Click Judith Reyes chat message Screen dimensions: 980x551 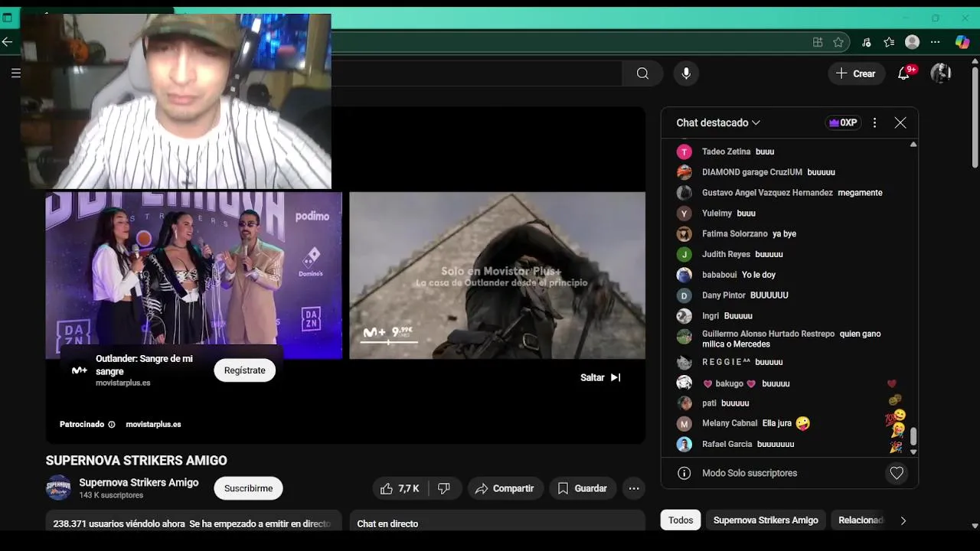point(789,254)
